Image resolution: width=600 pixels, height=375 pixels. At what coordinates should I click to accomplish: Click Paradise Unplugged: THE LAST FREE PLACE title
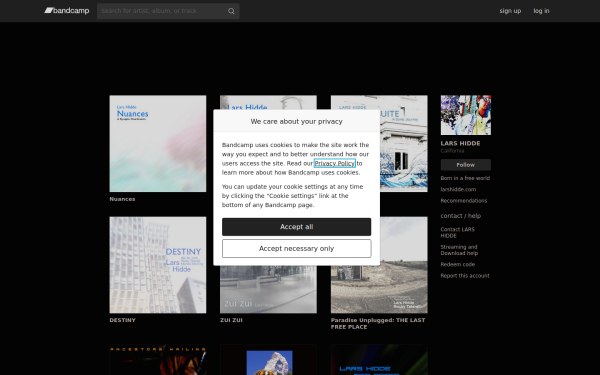pyautogui.click(x=378, y=323)
